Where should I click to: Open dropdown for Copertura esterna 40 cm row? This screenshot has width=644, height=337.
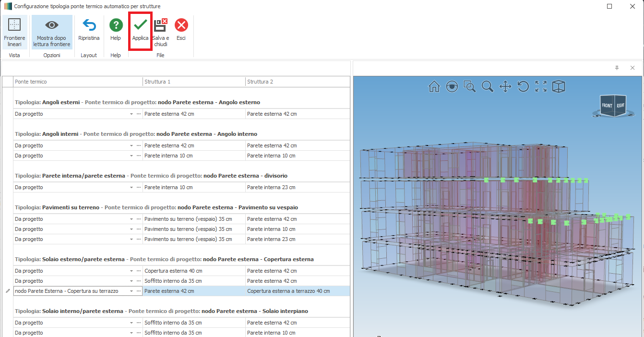tap(131, 271)
